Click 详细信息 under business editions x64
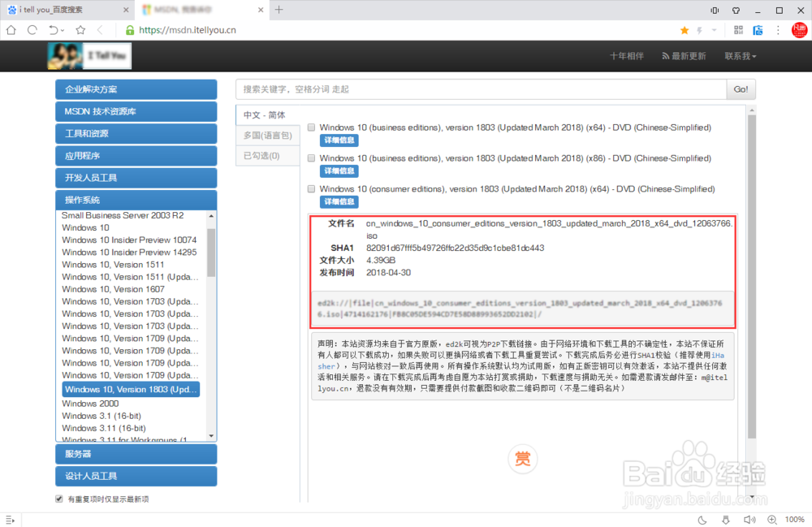 coord(339,140)
